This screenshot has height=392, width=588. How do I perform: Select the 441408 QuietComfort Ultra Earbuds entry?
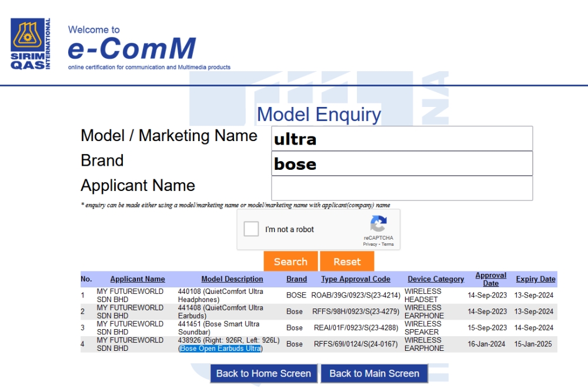220,311
